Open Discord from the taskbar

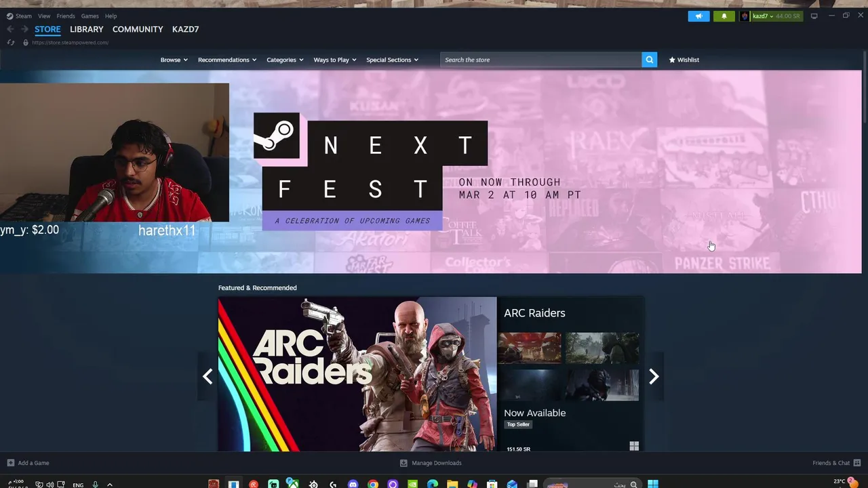point(353,484)
